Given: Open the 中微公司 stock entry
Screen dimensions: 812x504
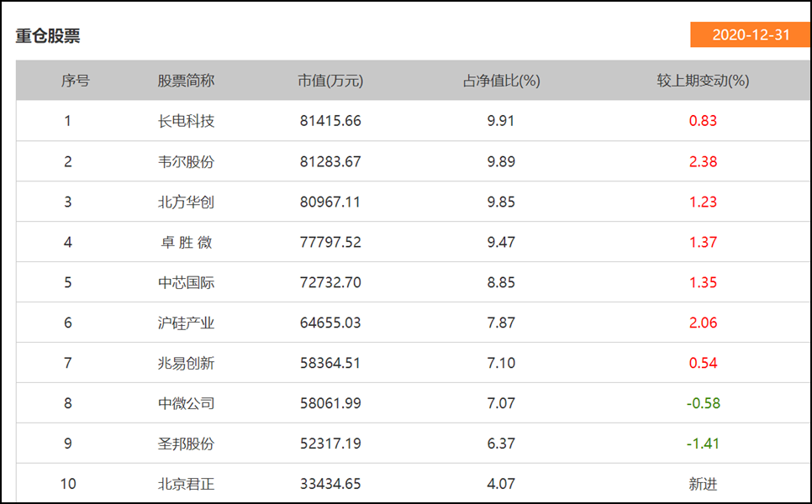Looking at the screenshot, I should [x=186, y=403].
